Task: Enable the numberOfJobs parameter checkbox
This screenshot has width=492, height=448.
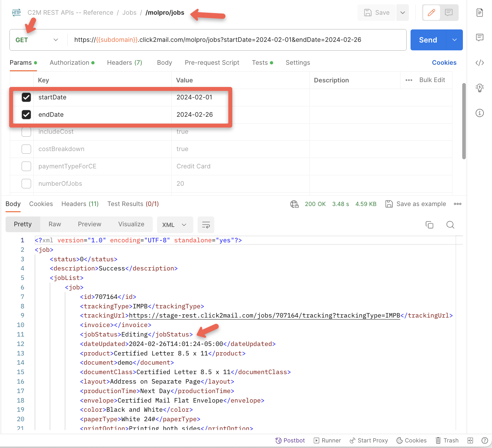Action: (x=26, y=183)
